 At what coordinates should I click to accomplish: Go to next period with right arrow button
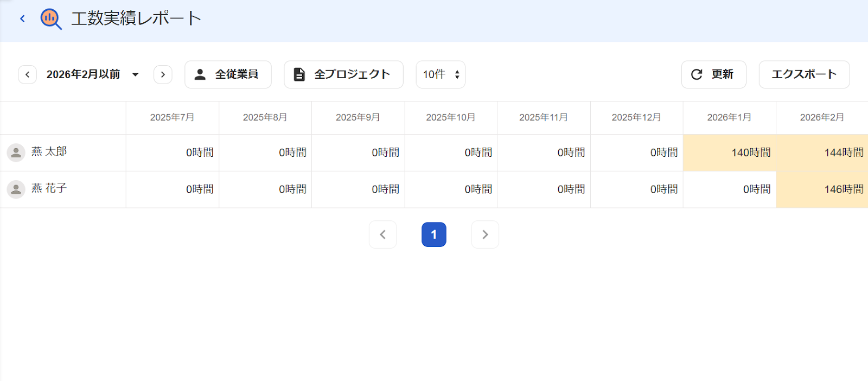[163, 74]
